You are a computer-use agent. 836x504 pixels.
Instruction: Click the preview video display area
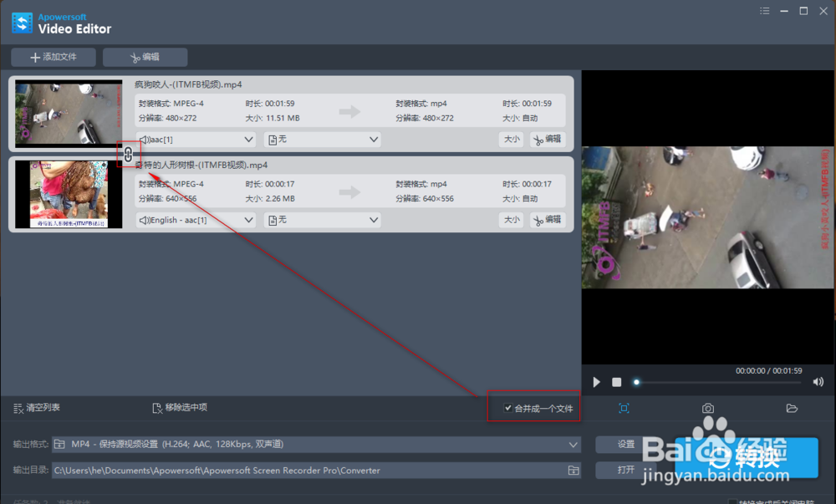[708, 217]
